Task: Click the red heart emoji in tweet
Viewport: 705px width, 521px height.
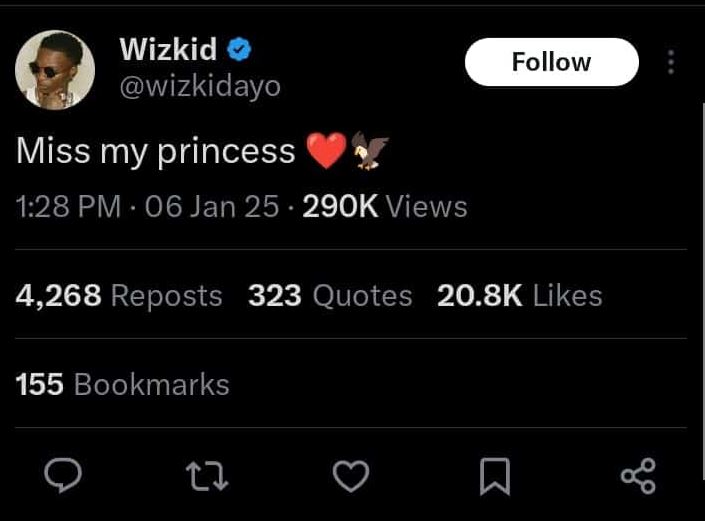Action: click(x=324, y=151)
